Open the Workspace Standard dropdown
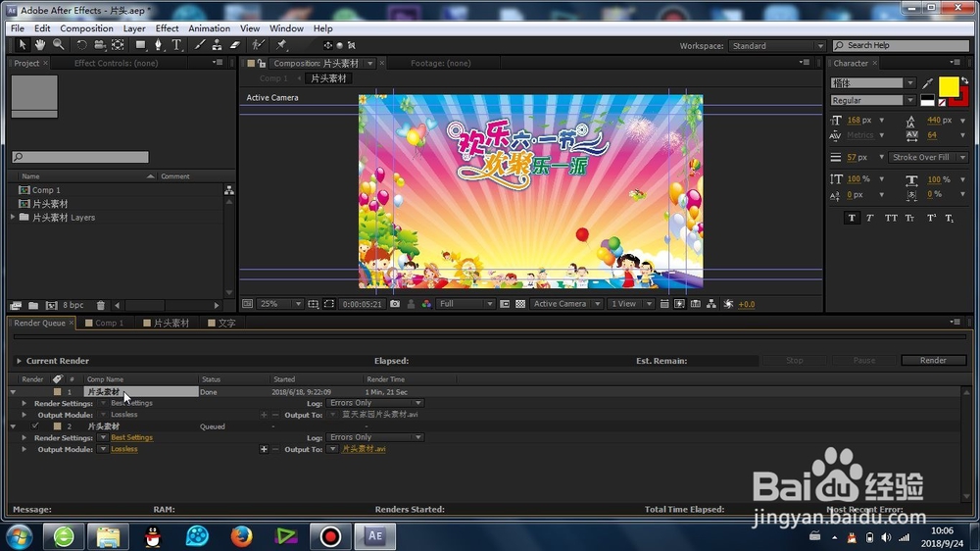The image size is (980, 551). coord(776,46)
